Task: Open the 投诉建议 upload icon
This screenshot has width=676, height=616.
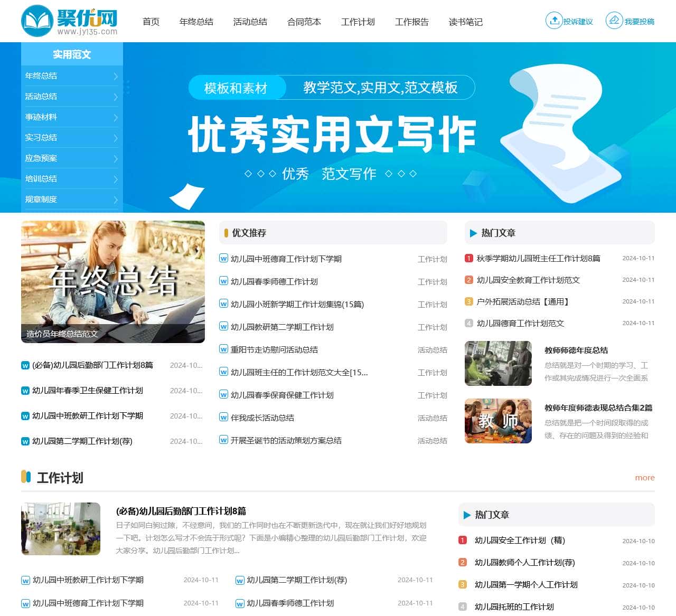Action: pyautogui.click(x=554, y=21)
